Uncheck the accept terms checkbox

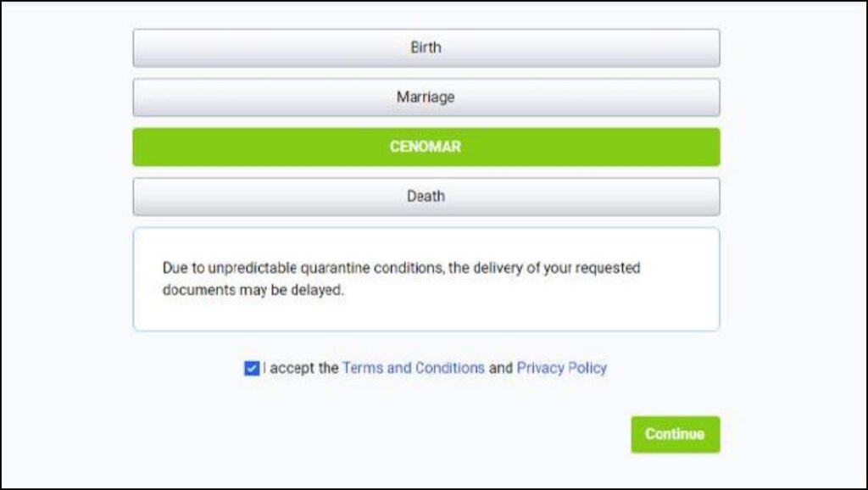pos(252,368)
